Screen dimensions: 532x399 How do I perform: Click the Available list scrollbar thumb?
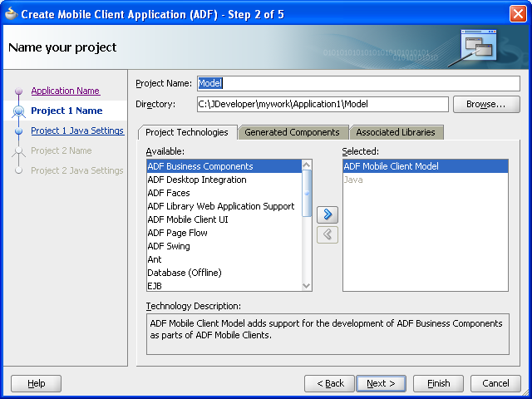click(x=307, y=193)
